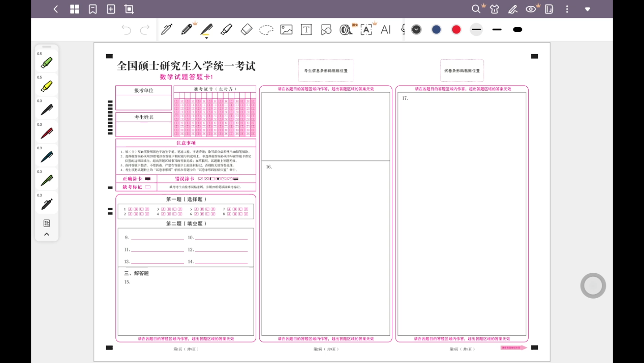Select the lasso selection tool
The height and width of the screenshot is (363, 644).
click(267, 30)
